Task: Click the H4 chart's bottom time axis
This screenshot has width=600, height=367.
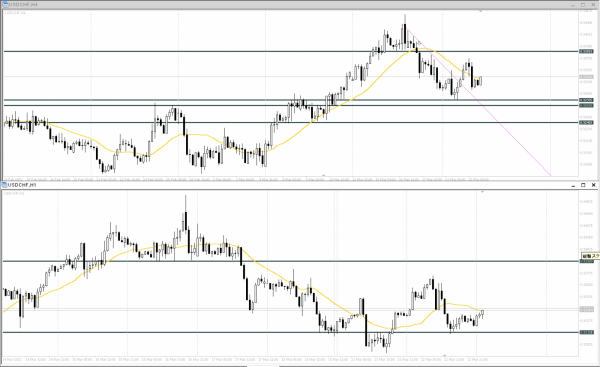Action: click(x=291, y=179)
